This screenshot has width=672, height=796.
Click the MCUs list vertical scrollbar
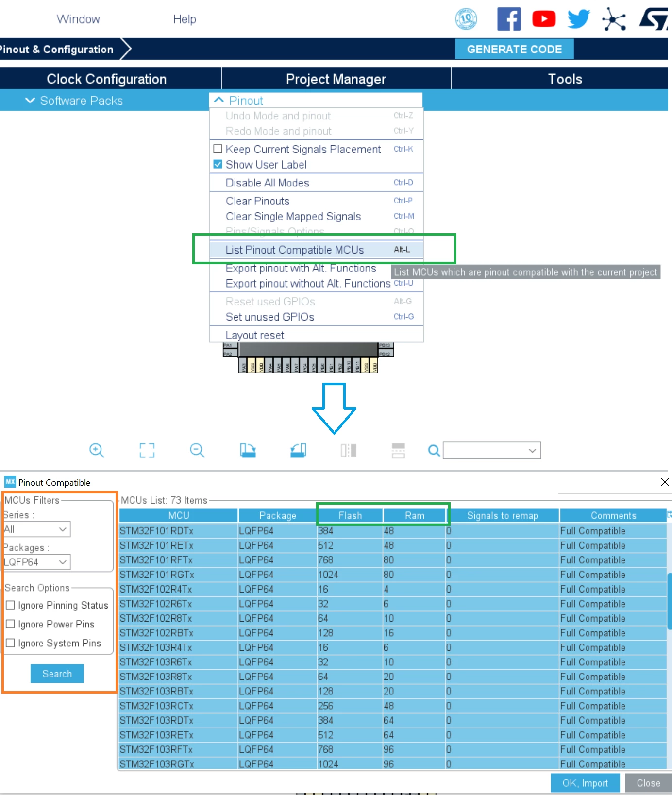(x=670, y=601)
